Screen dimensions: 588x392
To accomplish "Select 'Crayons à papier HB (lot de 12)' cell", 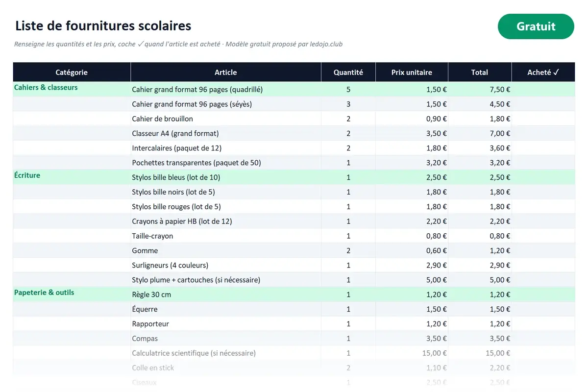I will pos(226,221).
